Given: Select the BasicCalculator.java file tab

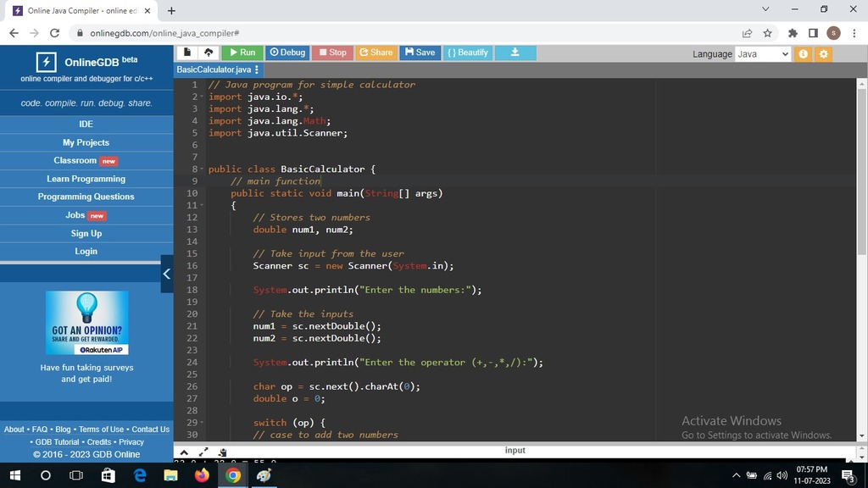Looking at the screenshot, I should tap(214, 69).
